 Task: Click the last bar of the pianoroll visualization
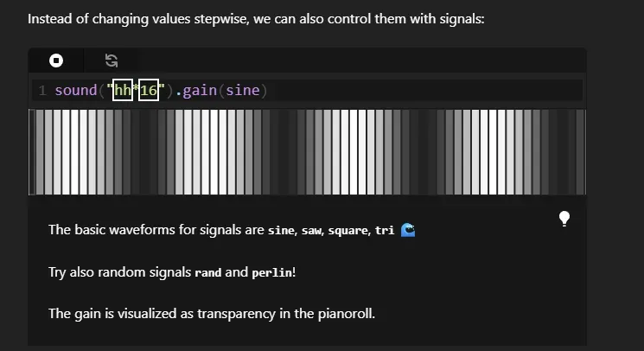pos(580,152)
